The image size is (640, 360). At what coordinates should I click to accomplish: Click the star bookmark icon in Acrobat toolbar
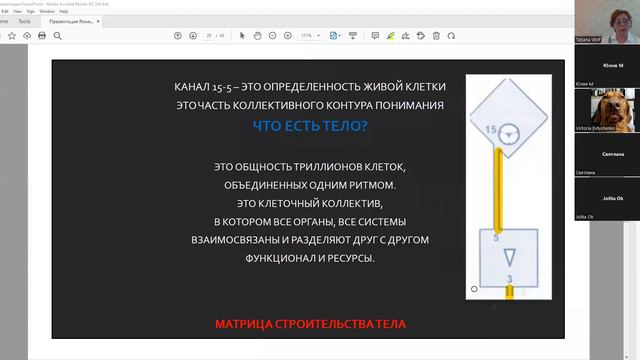pos(12,36)
